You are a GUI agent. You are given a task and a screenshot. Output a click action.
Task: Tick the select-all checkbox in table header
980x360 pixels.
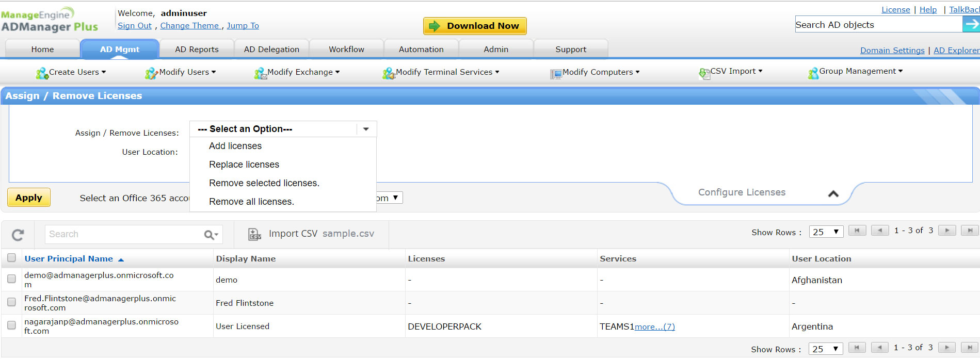pos(11,258)
